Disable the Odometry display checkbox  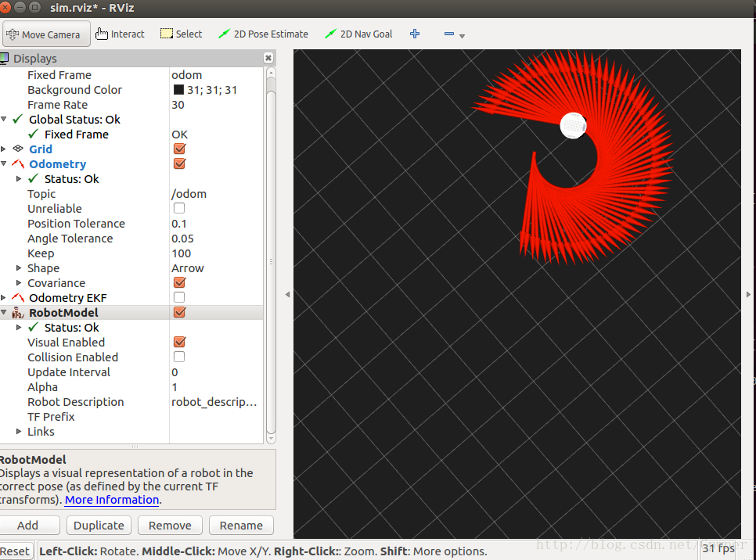(179, 163)
